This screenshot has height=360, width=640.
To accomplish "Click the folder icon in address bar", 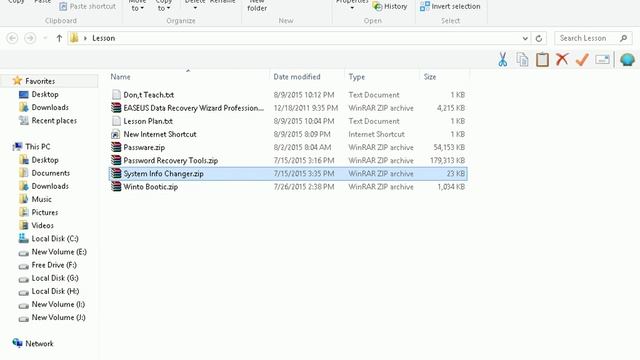I will click(x=74, y=38).
